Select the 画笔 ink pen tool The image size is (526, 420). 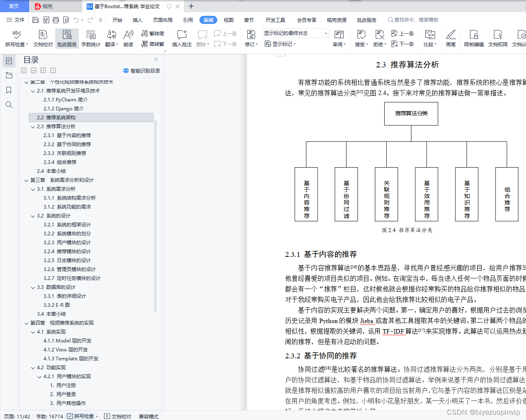451,39
